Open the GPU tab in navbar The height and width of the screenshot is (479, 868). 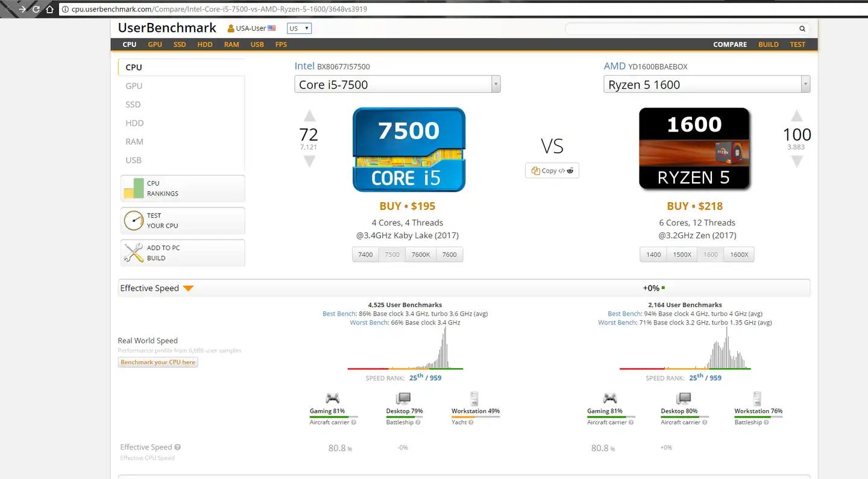click(155, 45)
